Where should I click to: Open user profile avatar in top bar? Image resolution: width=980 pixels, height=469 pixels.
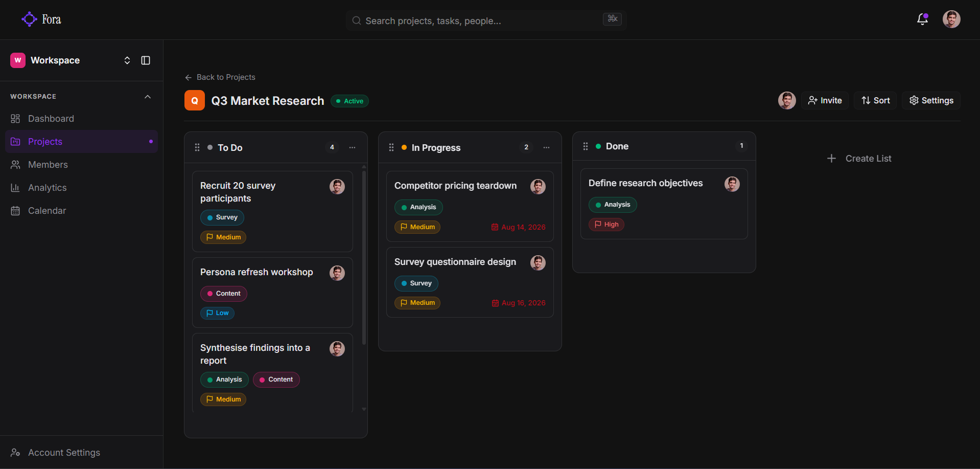coord(951,19)
